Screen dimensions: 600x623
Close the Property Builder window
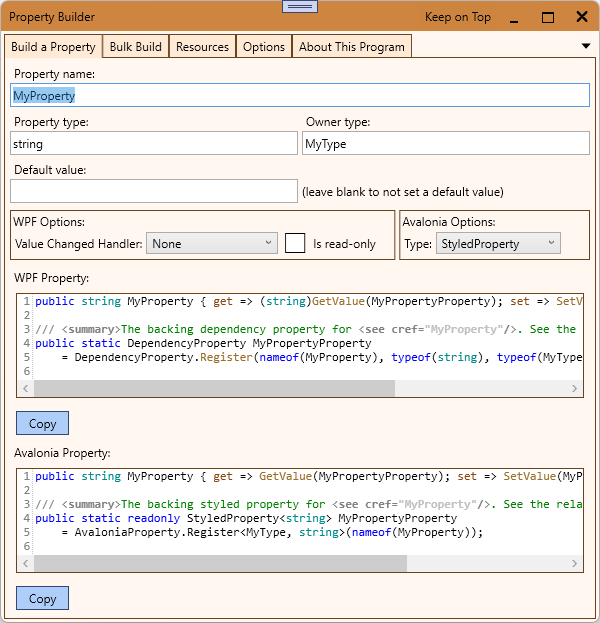click(x=582, y=17)
